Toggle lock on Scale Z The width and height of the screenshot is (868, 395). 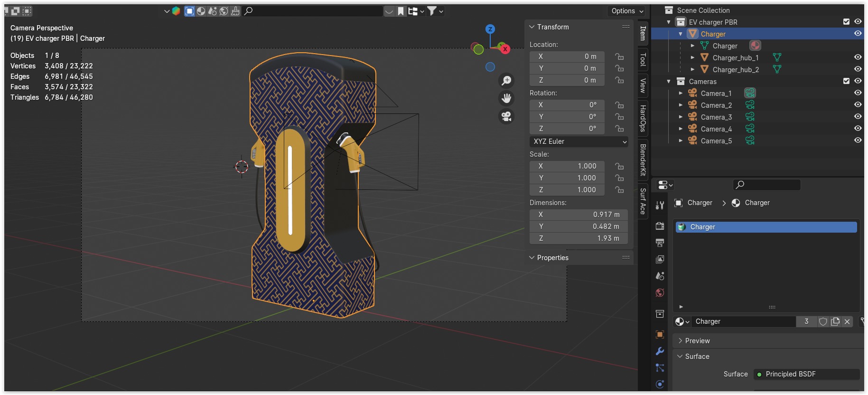click(619, 190)
